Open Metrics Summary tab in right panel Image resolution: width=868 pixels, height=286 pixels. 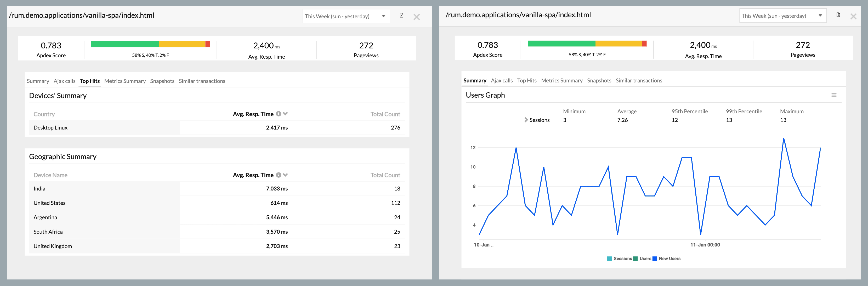click(x=561, y=81)
